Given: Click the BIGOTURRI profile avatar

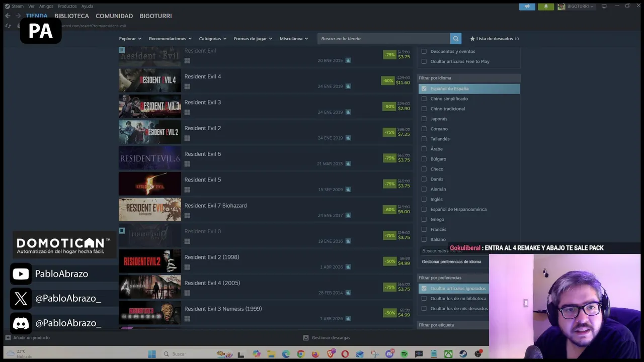Looking at the screenshot, I should click(561, 7).
